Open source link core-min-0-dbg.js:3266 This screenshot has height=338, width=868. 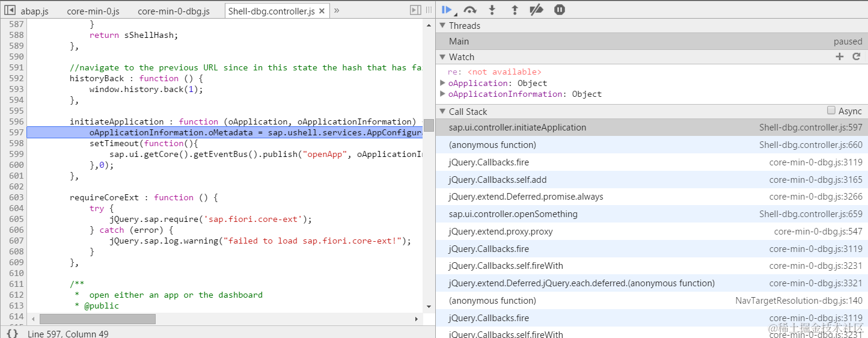tap(816, 197)
